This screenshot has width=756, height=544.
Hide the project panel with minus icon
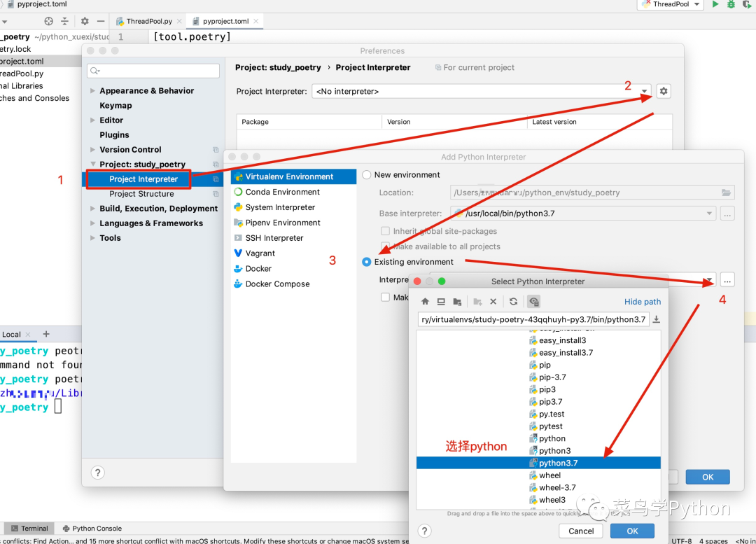point(100,21)
